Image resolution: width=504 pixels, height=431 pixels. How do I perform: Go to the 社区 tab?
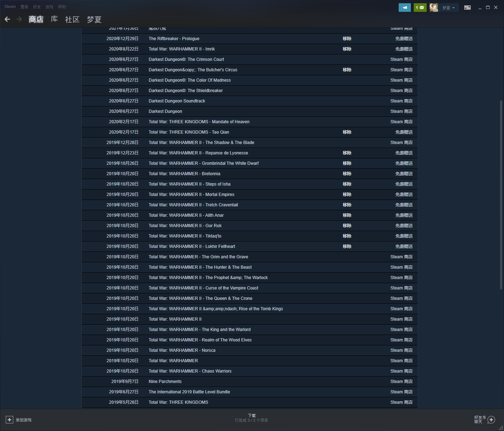72,19
